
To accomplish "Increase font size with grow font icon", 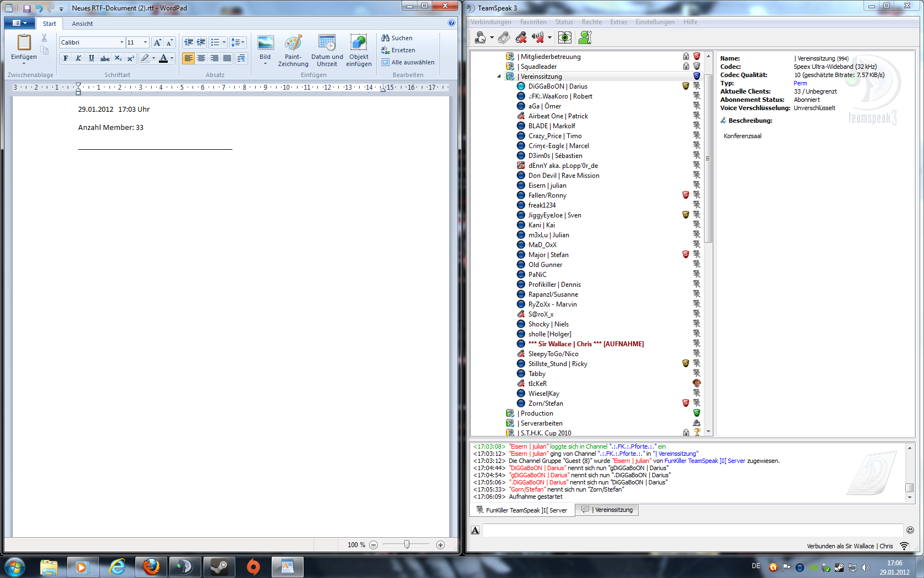I will pyautogui.click(x=157, y=42).
